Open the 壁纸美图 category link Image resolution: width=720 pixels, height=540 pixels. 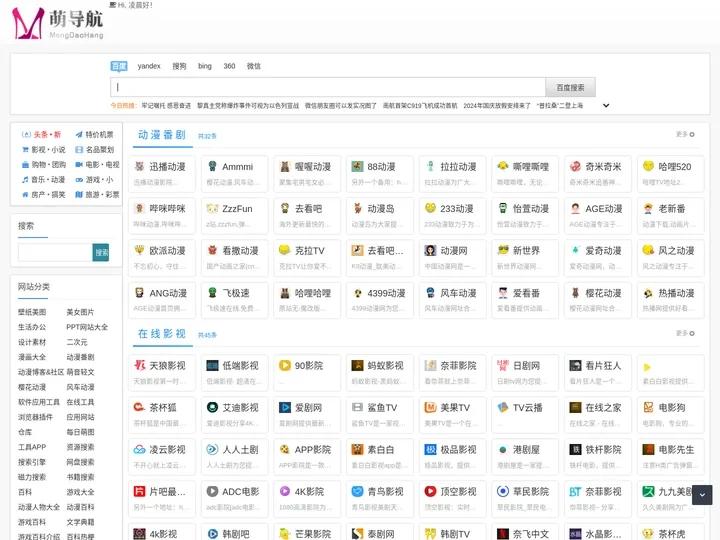click(32, 312)
